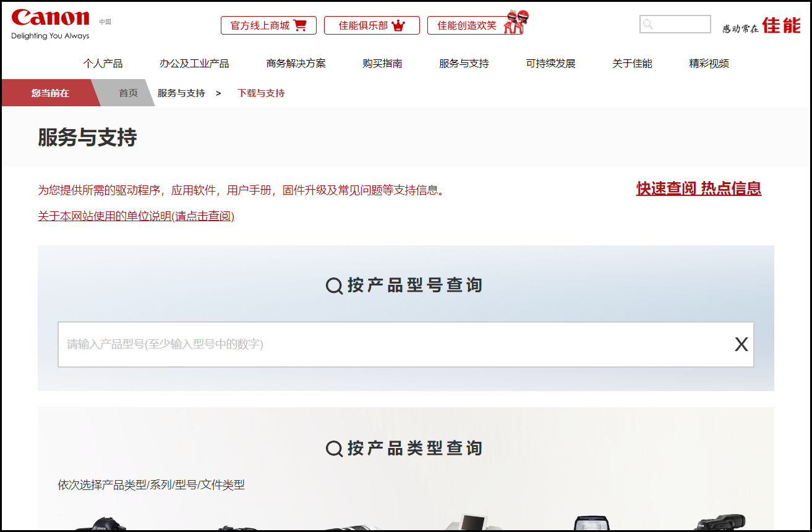
Task: Open 快速查阅 热点信息 link
Action: click(x=699, y=188)
